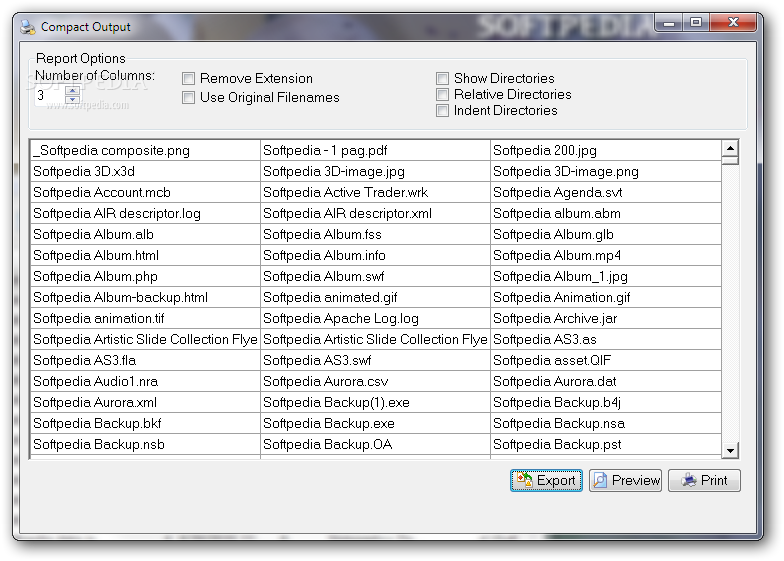Enable Use Original Filenames
The height and width of the screenshot is (561, 784).
pos(188,98)
